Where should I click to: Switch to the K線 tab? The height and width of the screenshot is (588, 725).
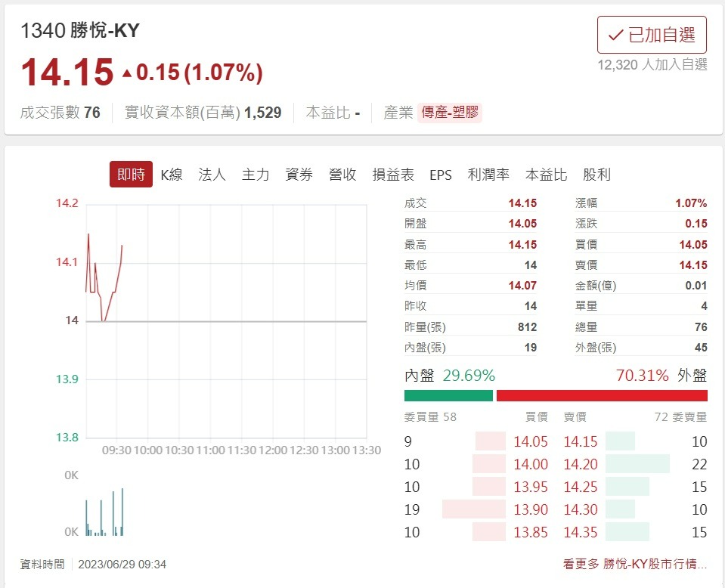172,175
